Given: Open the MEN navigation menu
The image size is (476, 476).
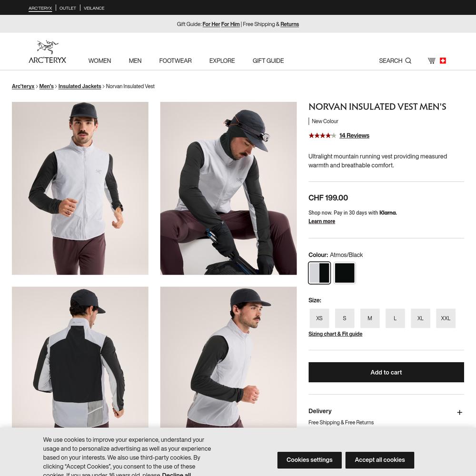Looking at the screenshot, I should click(x=135, y=61).
